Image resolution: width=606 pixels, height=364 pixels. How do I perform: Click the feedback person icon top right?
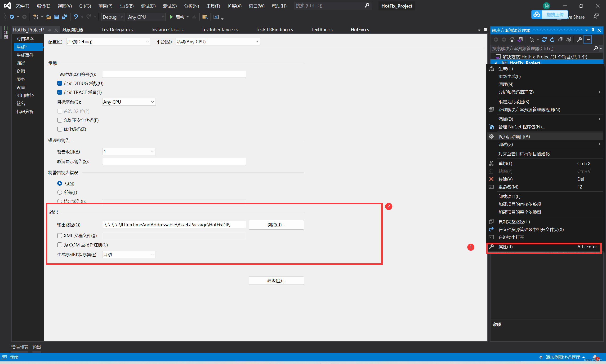[596, 16]
